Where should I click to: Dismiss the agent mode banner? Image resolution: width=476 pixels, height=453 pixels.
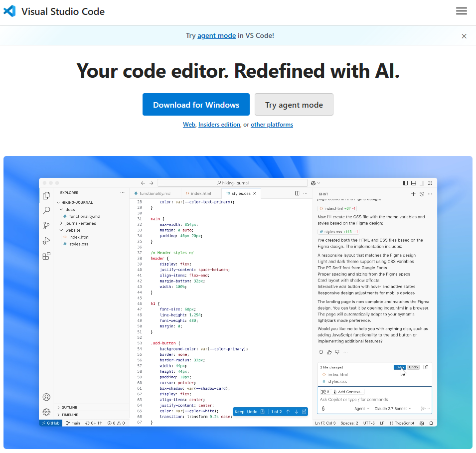[464, 36]
